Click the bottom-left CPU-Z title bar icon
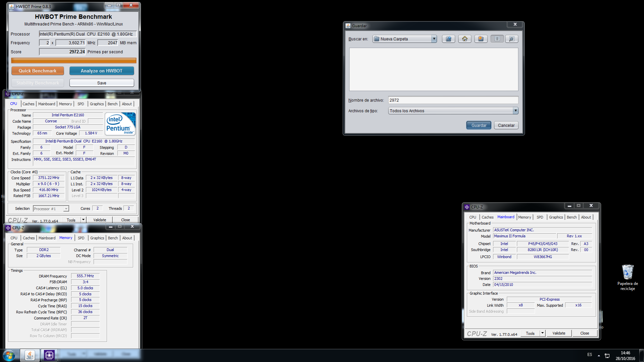The height and width of the screenshot is (362, 644). tap(8, 228)
